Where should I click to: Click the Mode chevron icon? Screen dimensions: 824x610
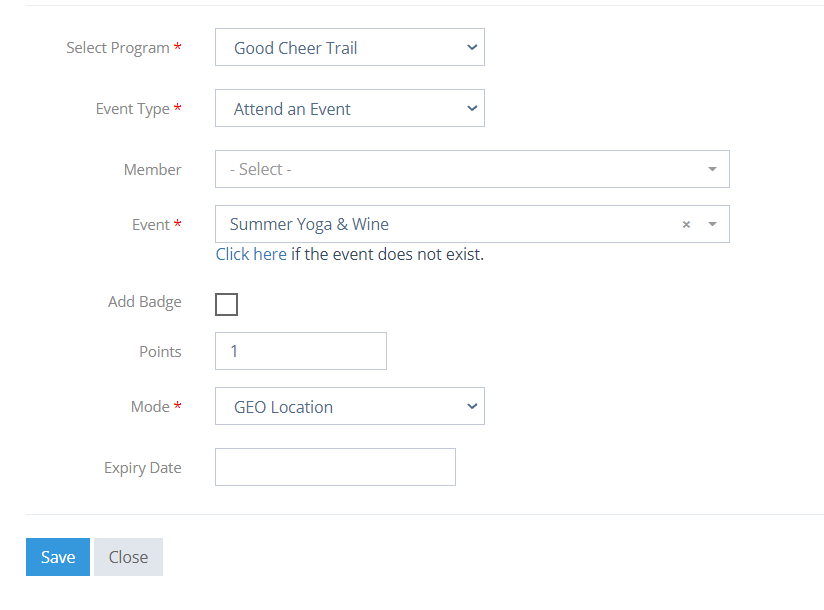click(x=472, y=406)
